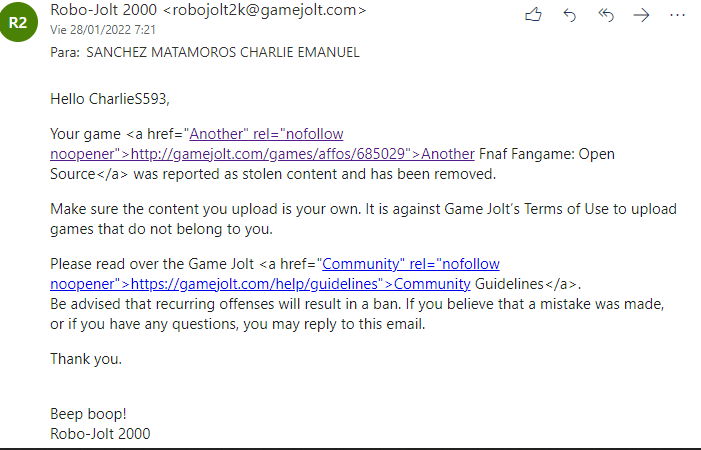Click the "Another" link before Fnaf Fangame

[x=448, y=154]
